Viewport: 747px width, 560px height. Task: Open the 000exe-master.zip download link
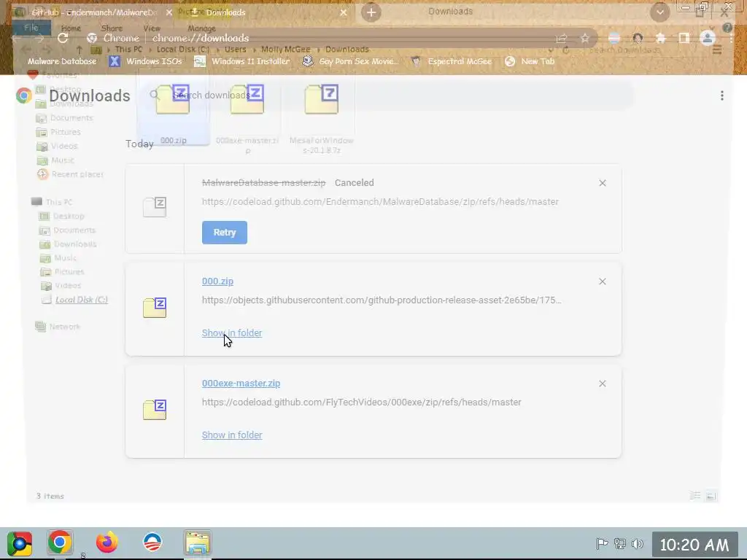[x=241, y=384]
